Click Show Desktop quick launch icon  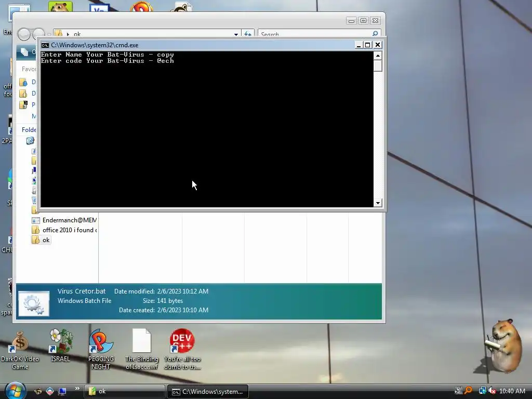(62, 391)
